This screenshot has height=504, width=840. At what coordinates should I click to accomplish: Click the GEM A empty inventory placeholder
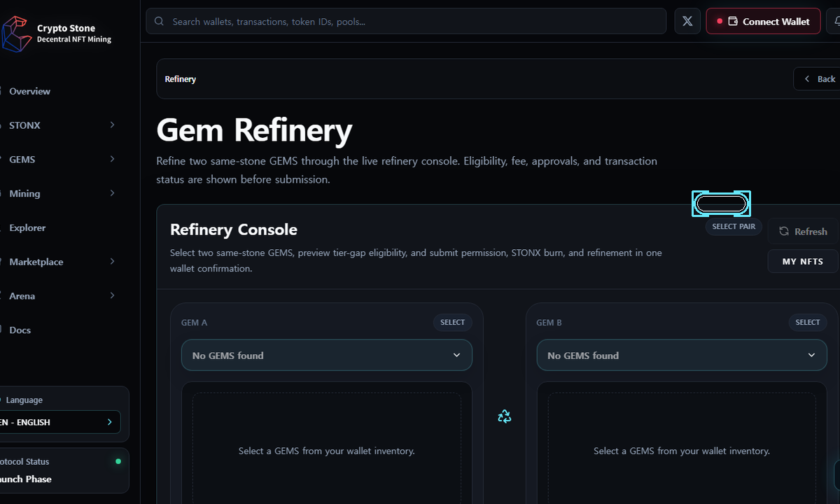click(x=327, y=451)
